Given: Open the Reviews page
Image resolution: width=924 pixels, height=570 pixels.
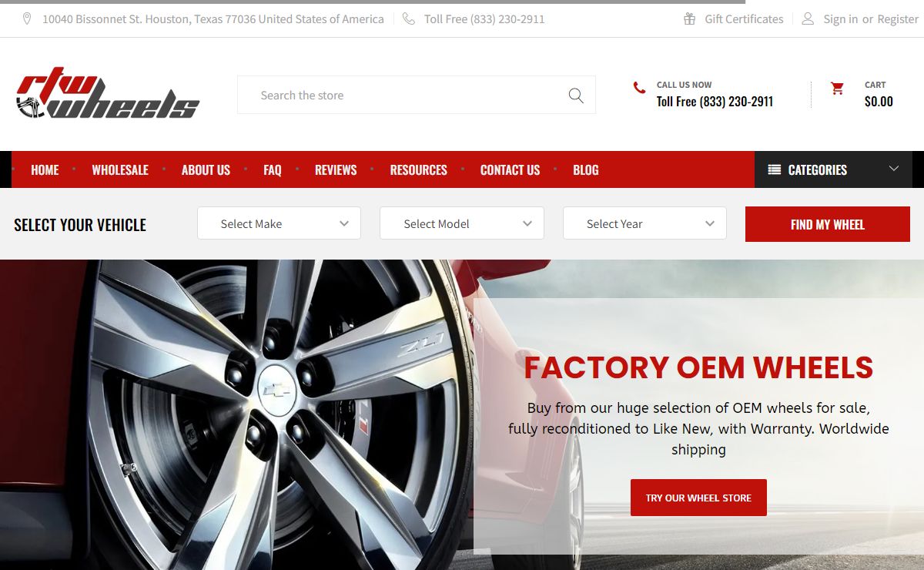Looking at the screenshot, I should point(336,170).
